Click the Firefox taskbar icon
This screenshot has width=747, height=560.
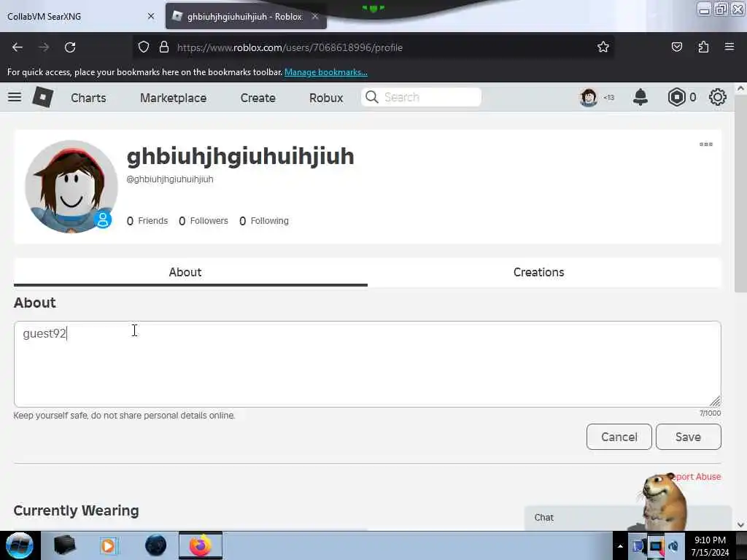pos(201,545)
